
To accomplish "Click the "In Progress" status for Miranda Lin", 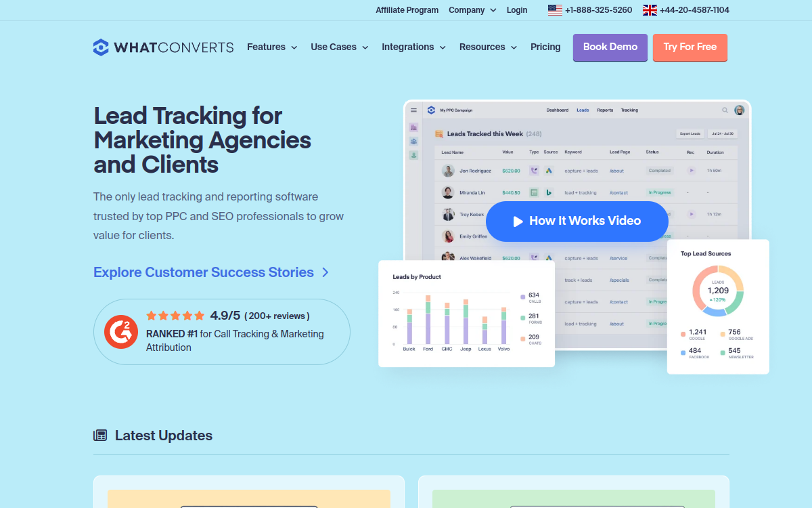I will coord(660,192).
